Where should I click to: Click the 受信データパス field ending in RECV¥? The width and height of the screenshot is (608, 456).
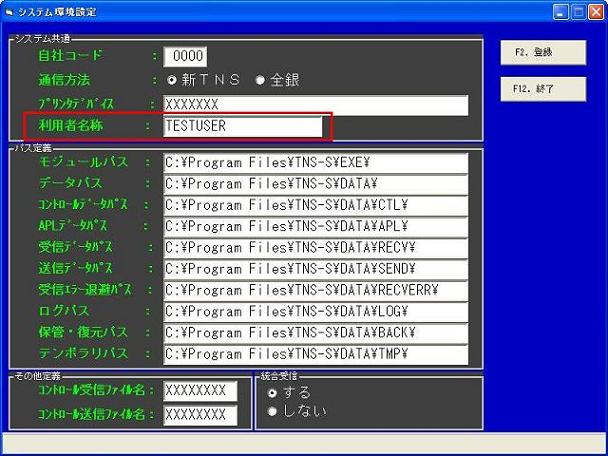pyautogui.click(x=316, y=248)
